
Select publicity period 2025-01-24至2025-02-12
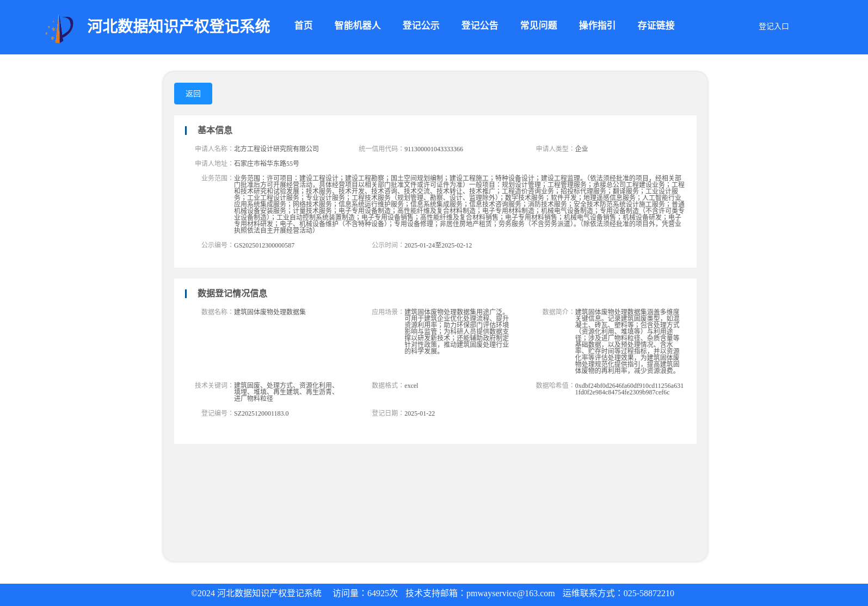[438, 245]
